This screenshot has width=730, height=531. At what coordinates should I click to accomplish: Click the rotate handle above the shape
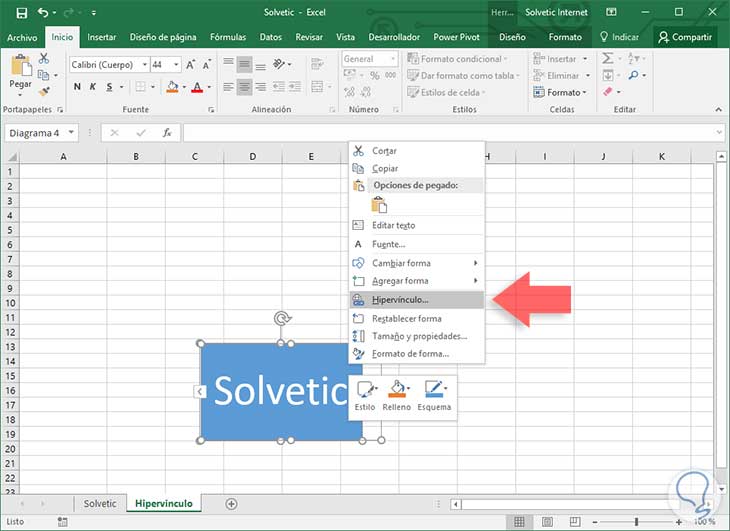click(282, 318)
